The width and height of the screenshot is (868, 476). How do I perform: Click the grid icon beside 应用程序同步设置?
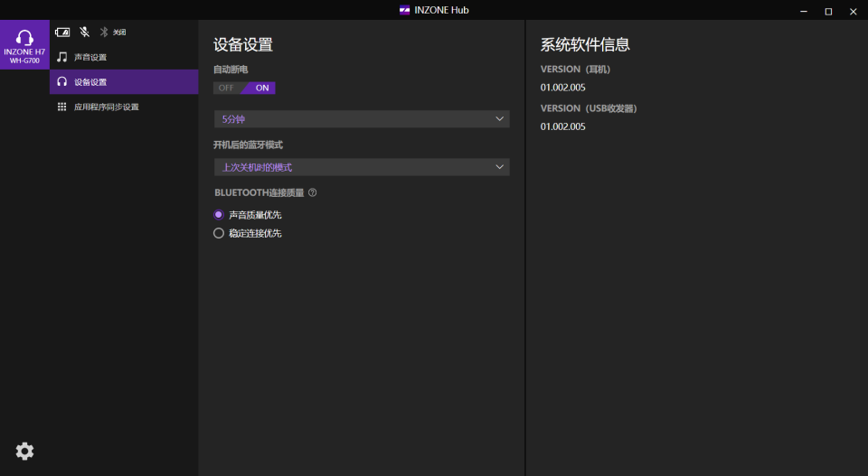click(62, 107)
